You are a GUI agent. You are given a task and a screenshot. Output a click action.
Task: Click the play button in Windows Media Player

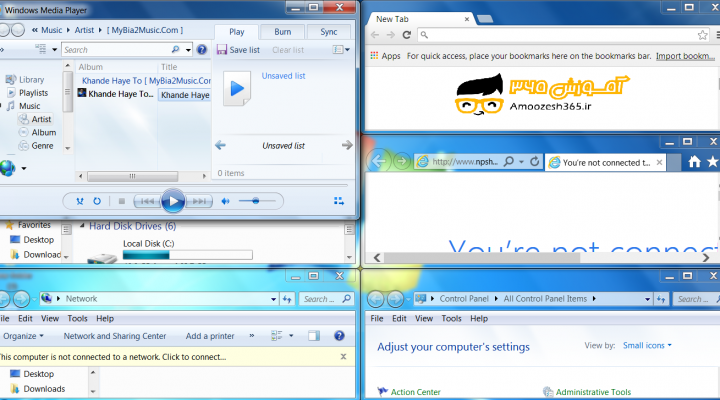(x=173, y=201)
